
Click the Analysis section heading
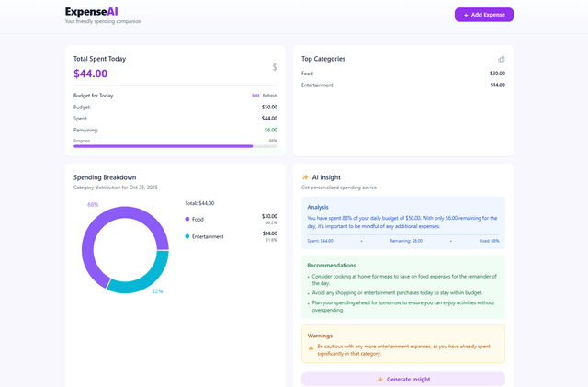pyautogui.click(x=320, y=207)
